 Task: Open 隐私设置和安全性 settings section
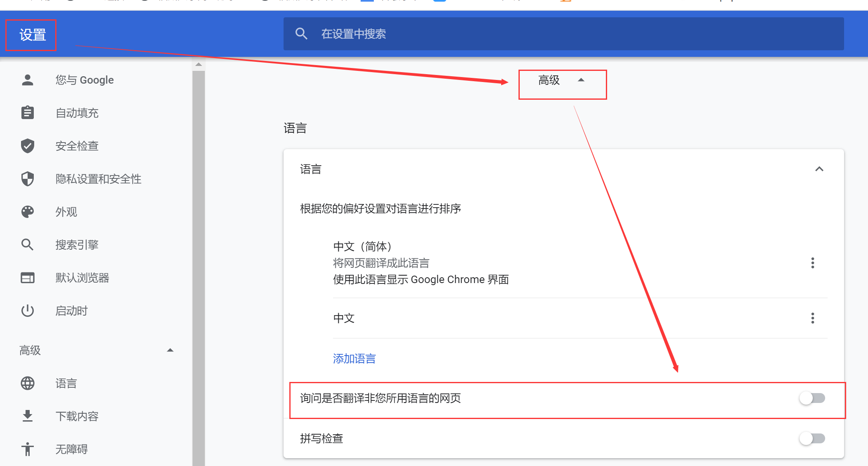99,179
